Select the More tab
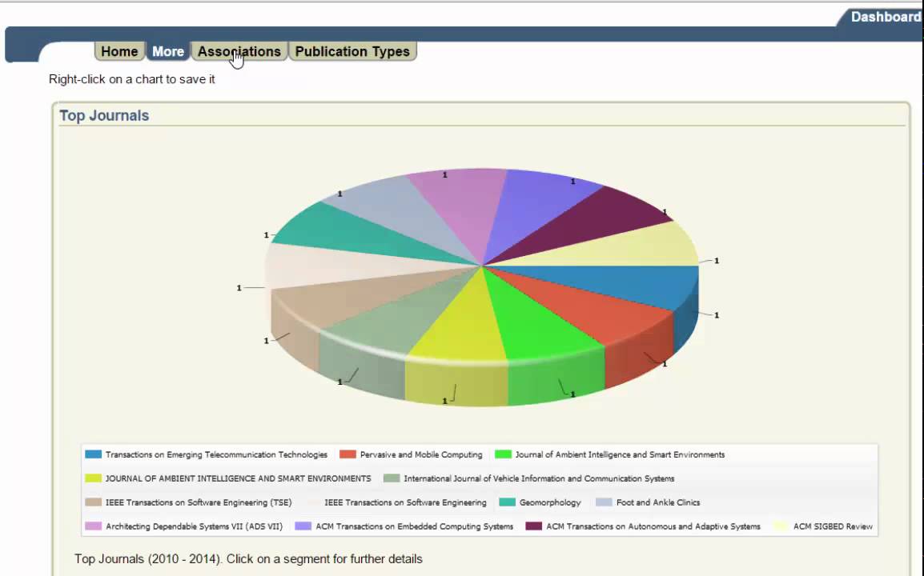This screenshot has width=924, height=576. (168, 51)
